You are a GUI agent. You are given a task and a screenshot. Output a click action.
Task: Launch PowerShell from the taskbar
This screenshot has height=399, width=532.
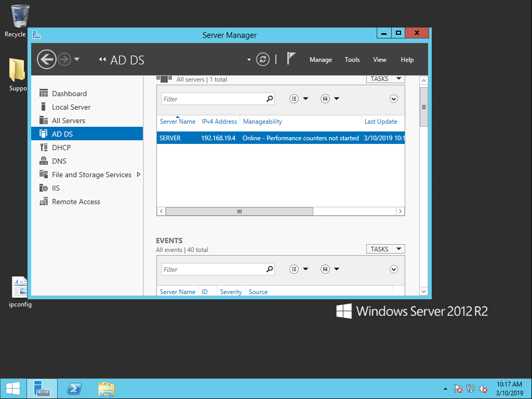[x=74, y=389]
